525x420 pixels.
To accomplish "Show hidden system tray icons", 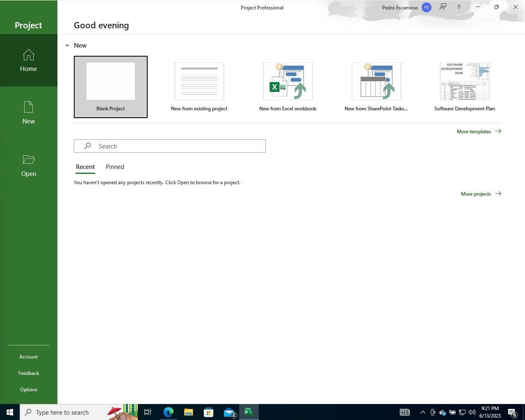I will click(x=422, y=412).
